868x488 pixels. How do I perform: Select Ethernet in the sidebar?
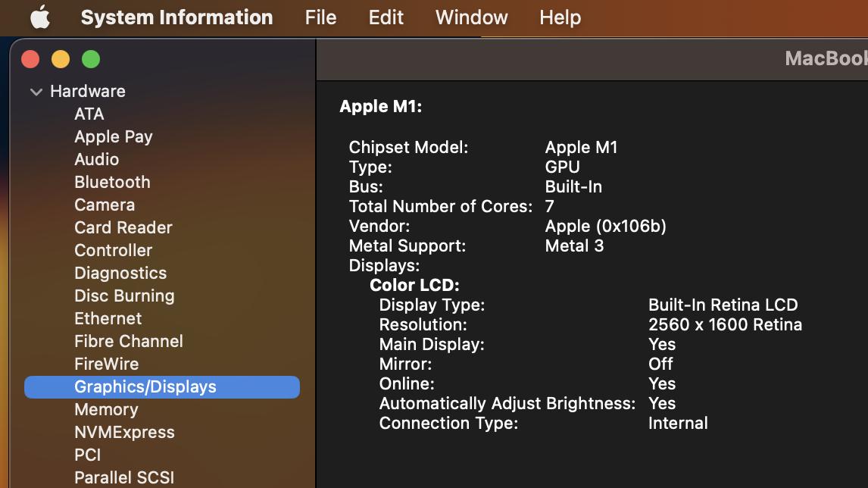click(x=108, y=318)
